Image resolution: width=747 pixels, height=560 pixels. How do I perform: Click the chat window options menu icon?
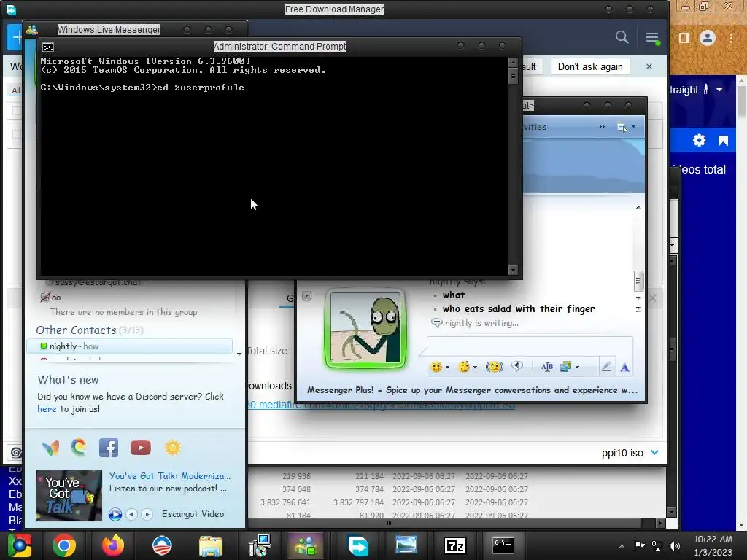point(622,127)
